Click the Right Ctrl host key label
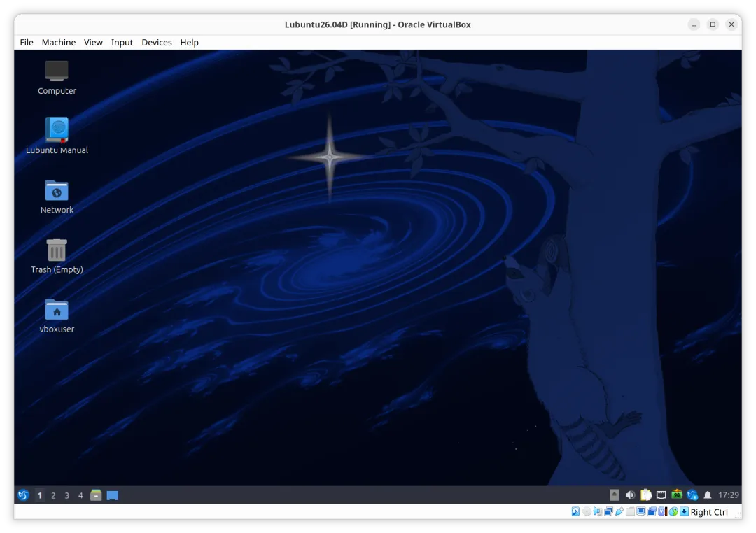The image size is (756, 533). coord(709,512)
